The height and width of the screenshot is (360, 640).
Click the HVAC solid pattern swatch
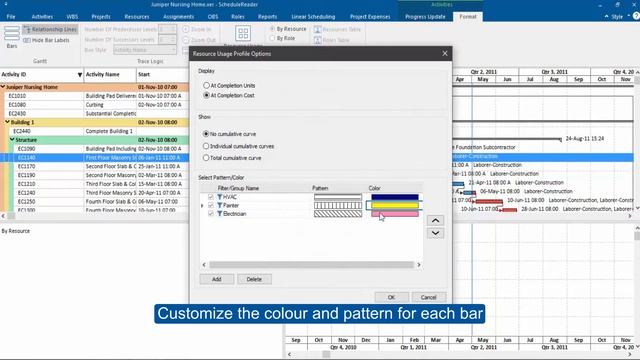click(338, 197)
